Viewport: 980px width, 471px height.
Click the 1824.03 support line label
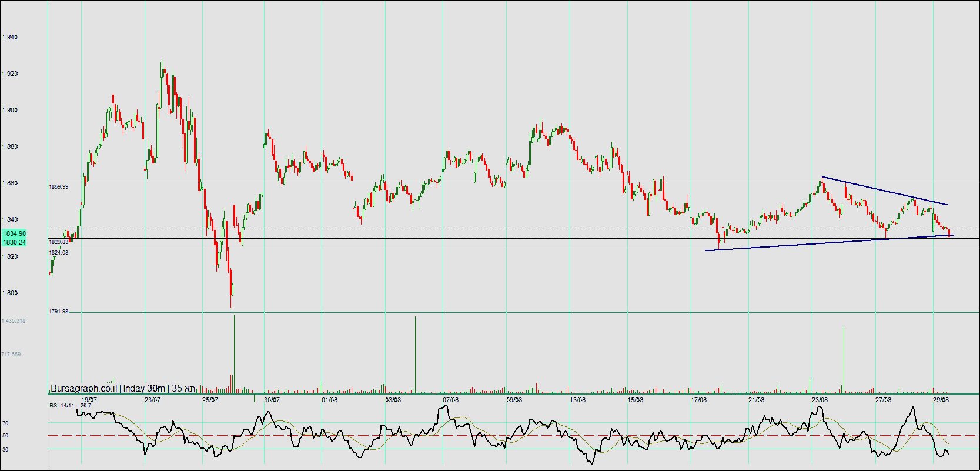(x=58, y=253)
